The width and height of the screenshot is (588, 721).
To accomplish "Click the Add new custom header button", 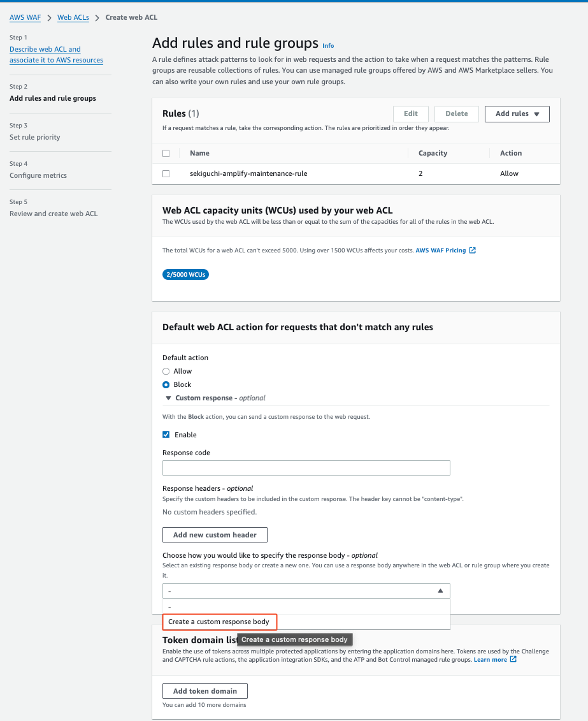I will (x=215, y=535).
